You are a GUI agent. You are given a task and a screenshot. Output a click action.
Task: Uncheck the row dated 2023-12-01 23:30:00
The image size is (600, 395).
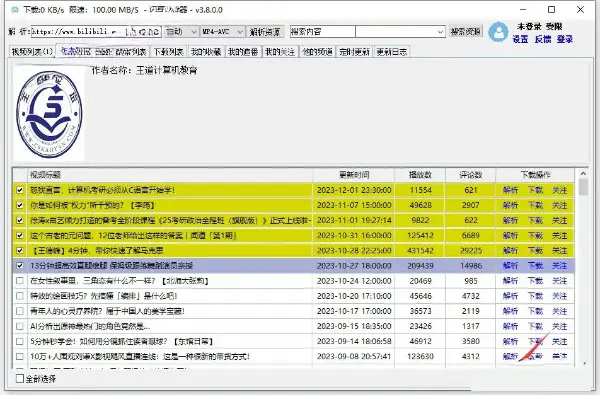(20, 190)
